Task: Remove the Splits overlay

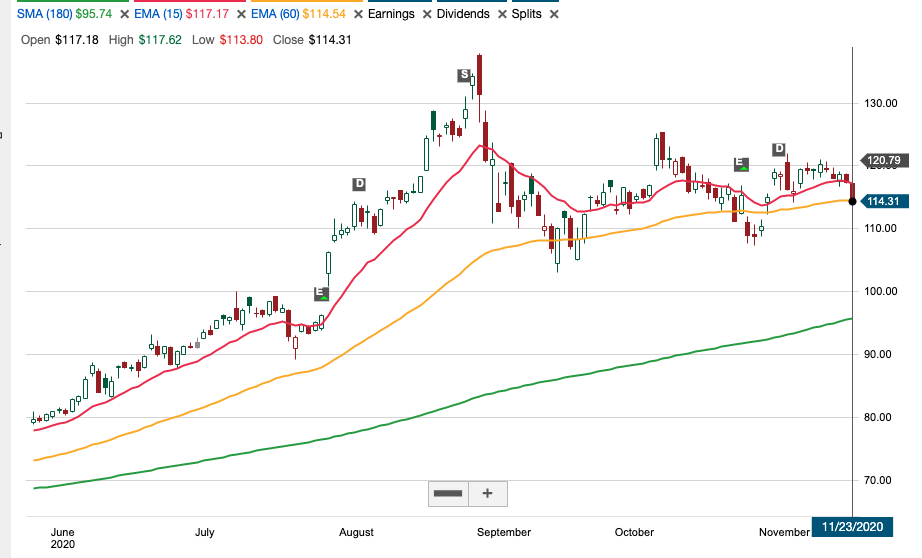Action: tap(554, 14)
